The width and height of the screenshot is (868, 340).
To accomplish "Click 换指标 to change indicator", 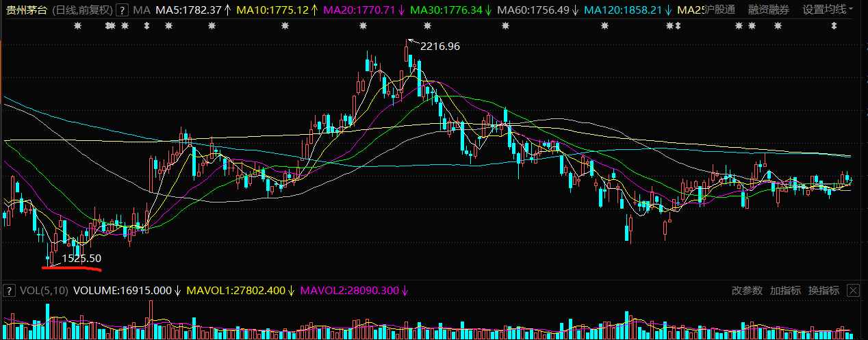I will coord(824,291).
